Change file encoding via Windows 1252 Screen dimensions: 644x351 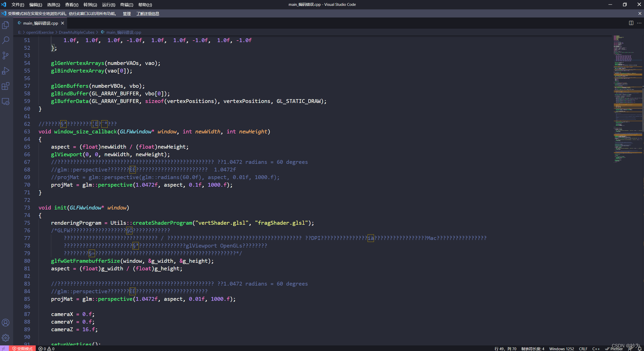click(x=561, y=349)
